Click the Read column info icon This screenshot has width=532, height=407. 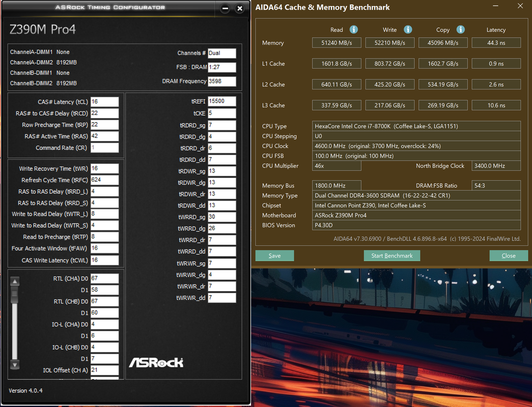tap(353, 30)
